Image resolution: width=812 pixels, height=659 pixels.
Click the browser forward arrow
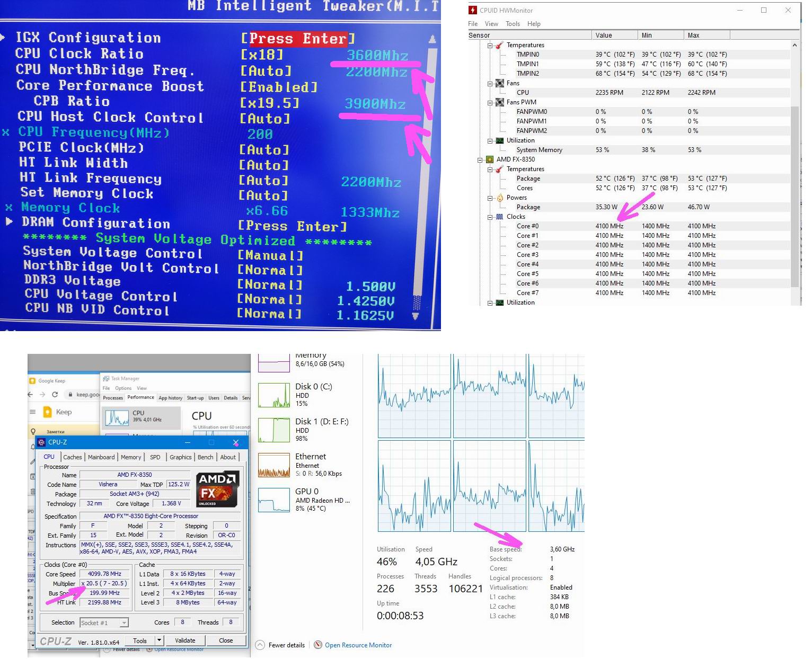pos(42,395)
